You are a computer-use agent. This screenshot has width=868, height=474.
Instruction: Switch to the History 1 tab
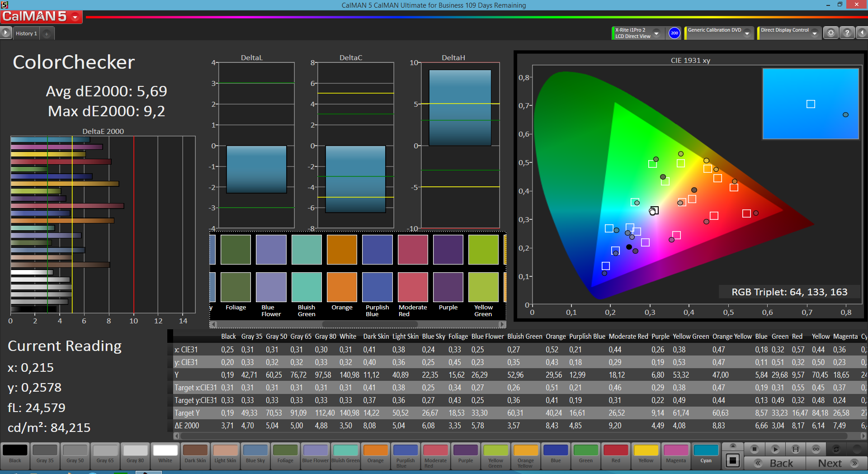point(26,33)
